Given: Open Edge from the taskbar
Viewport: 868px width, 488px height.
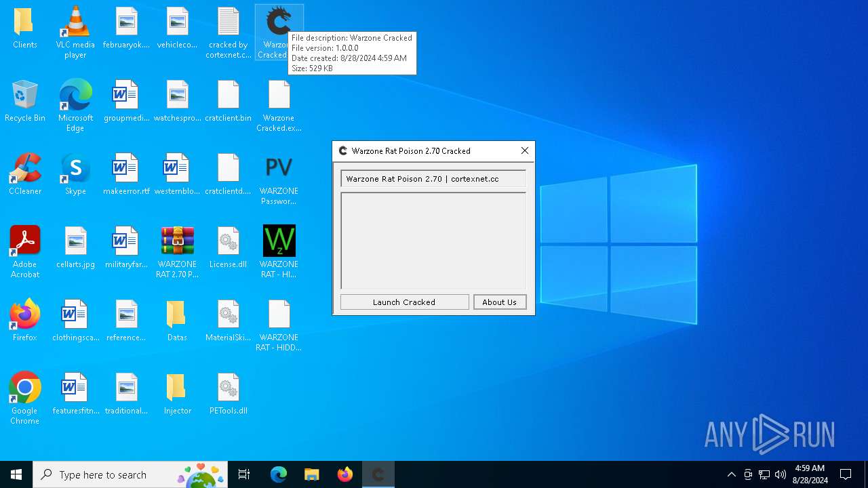Looking at the screenshot, I should (x=279, y=474).
